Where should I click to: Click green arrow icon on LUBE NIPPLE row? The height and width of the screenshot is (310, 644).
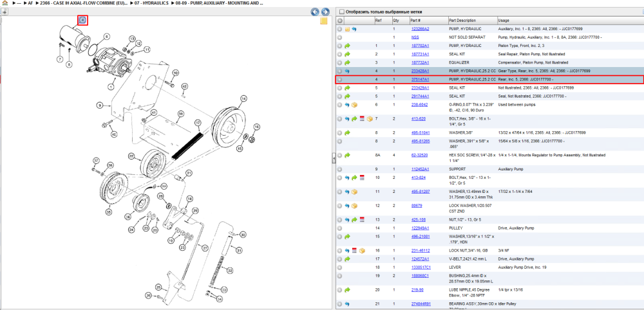click(x=347, y=290)
